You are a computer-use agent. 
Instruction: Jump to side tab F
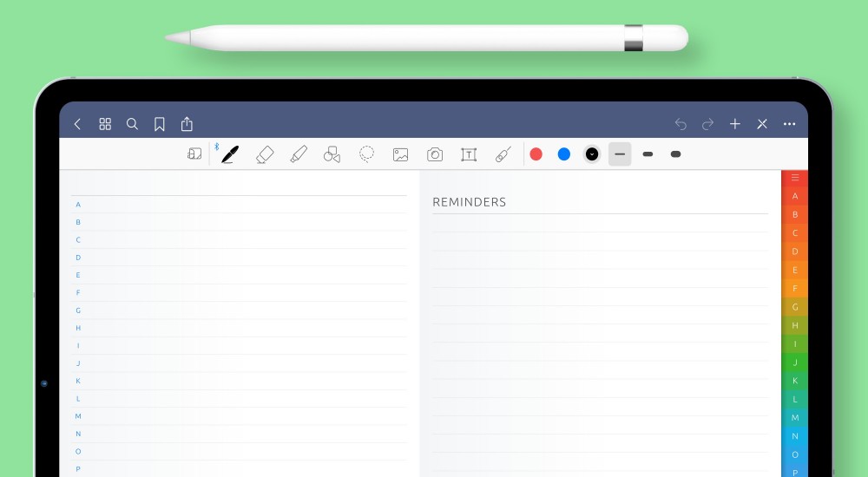pos(795,288)
